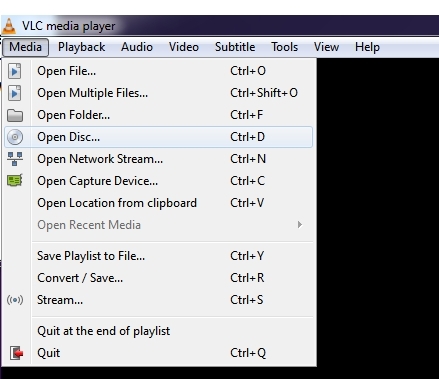Open the Help menu

point(367,47)
